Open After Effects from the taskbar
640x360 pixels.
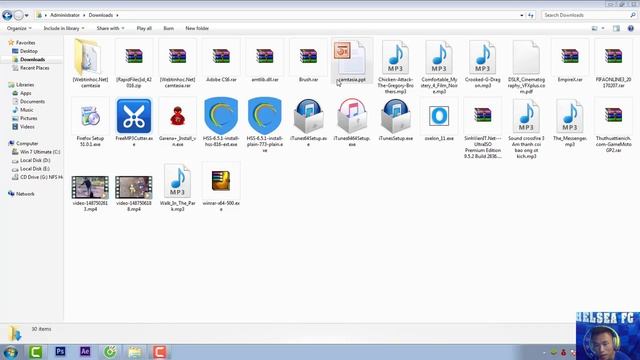click(85, 351)
